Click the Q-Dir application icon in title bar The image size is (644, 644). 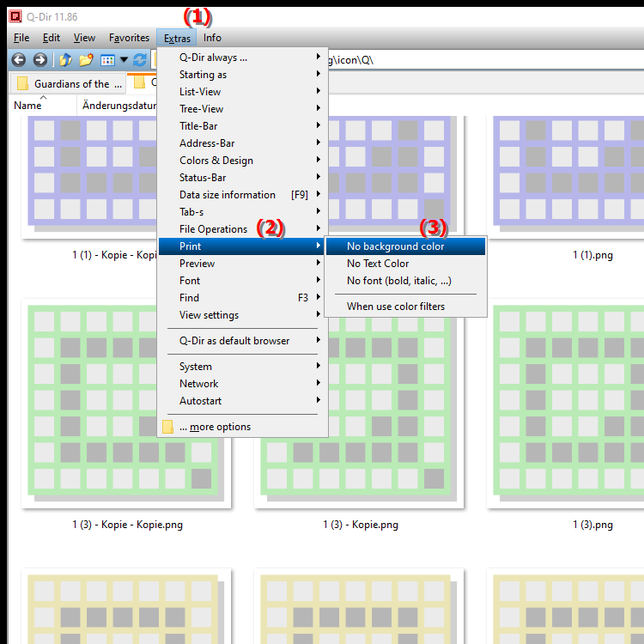15,16
